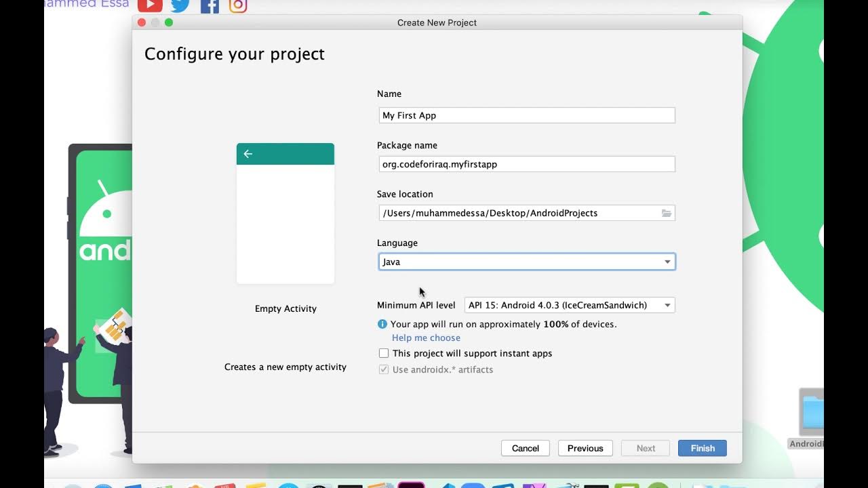Click the 'Configure your project' heading

click(x=235, y=54)
